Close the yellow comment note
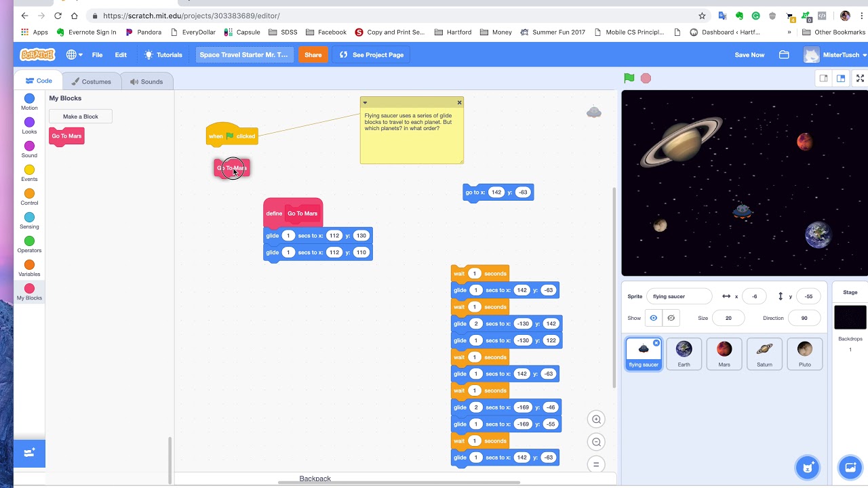868x488 pixels. coord(459,102)
